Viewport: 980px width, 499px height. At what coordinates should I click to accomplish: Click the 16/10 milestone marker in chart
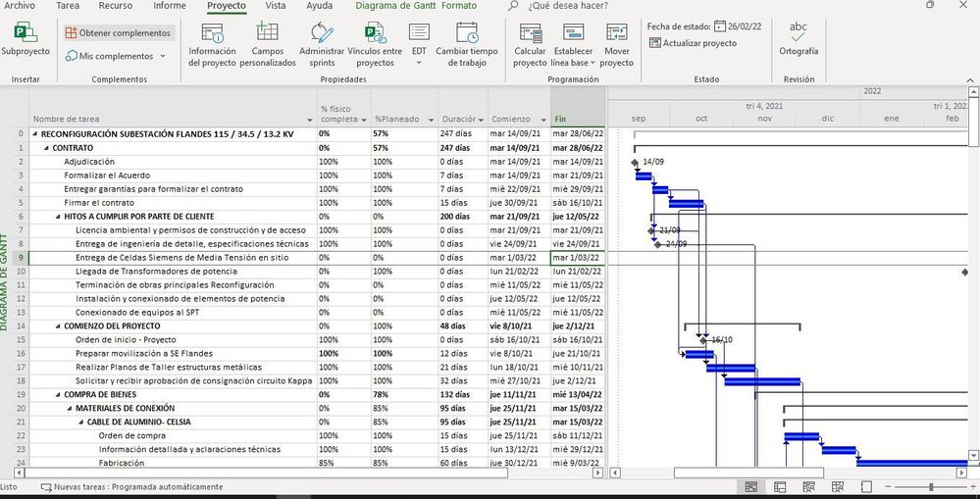(703, 340)
